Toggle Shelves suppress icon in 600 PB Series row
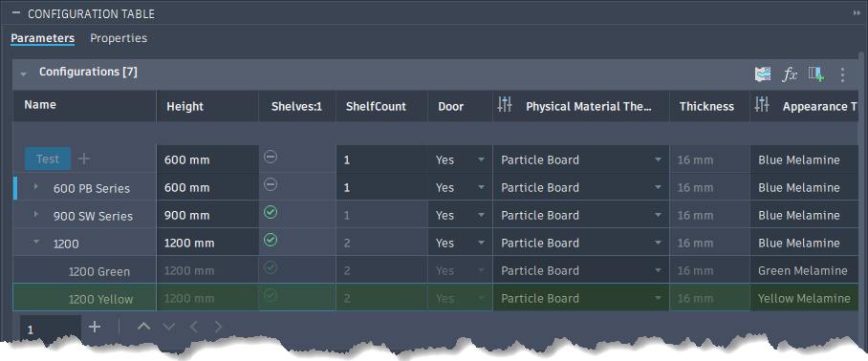This screenshot has width=868, height=361. (x=271, y=184)
